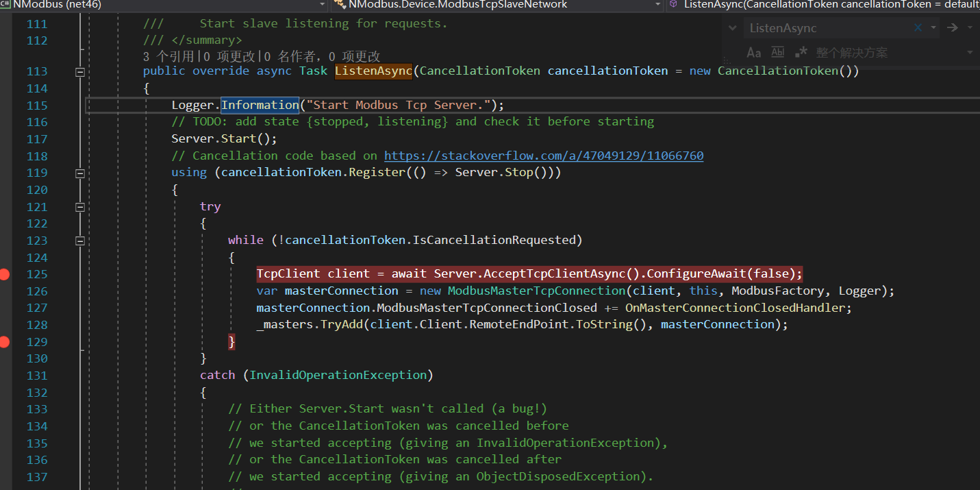
Task: Open the search history dropdown arrow
Action: tap(933, 28)
